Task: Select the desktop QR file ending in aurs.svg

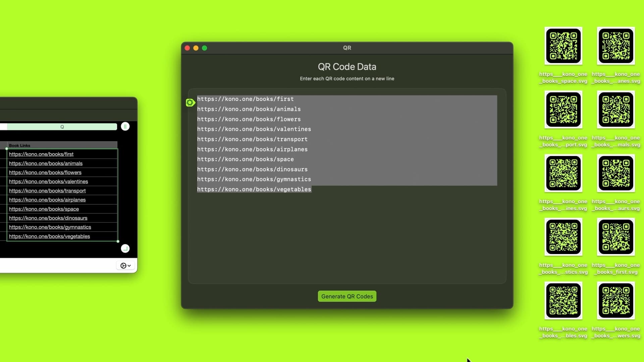Action: point(616,173)
